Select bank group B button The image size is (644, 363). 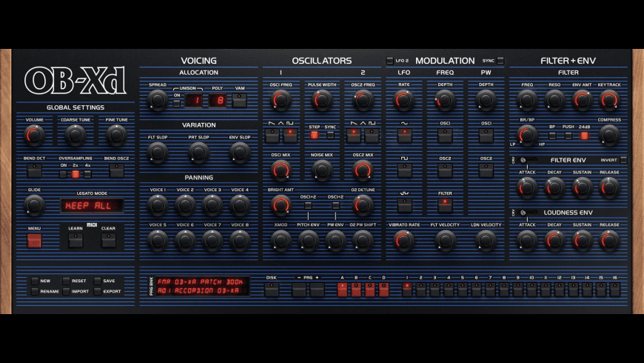click(x=356, y=290)
